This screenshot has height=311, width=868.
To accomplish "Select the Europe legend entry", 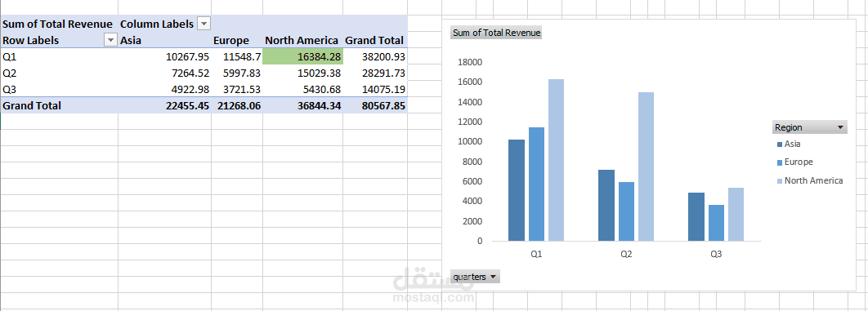I will point(795,162).
